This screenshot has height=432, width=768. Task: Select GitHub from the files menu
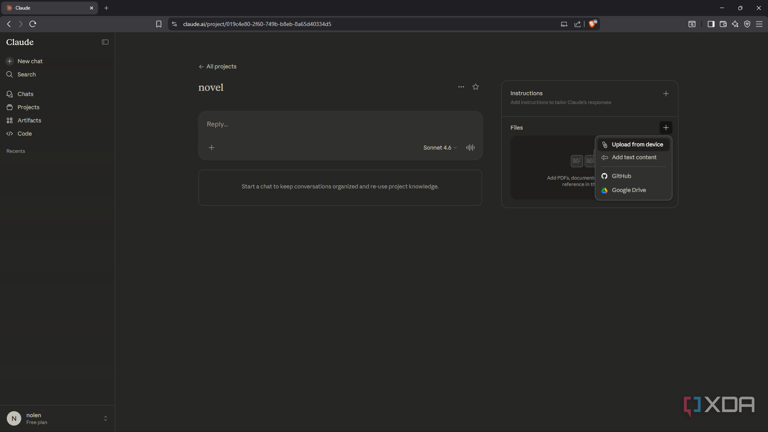(x=633, y=176)
